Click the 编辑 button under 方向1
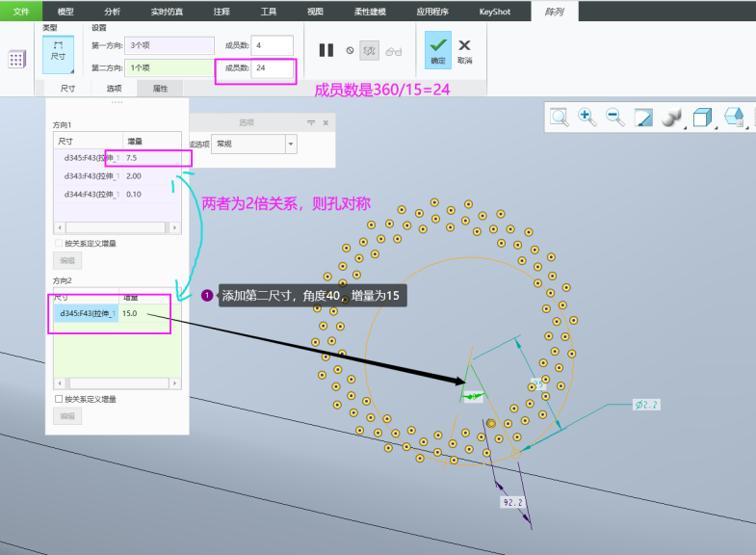The width and height of the screenshot is (756, 555). pos(67,260)
